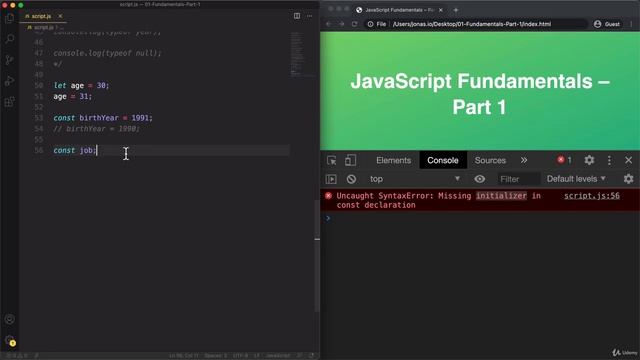Click the 'let age = 30;' line

[81, 86]
